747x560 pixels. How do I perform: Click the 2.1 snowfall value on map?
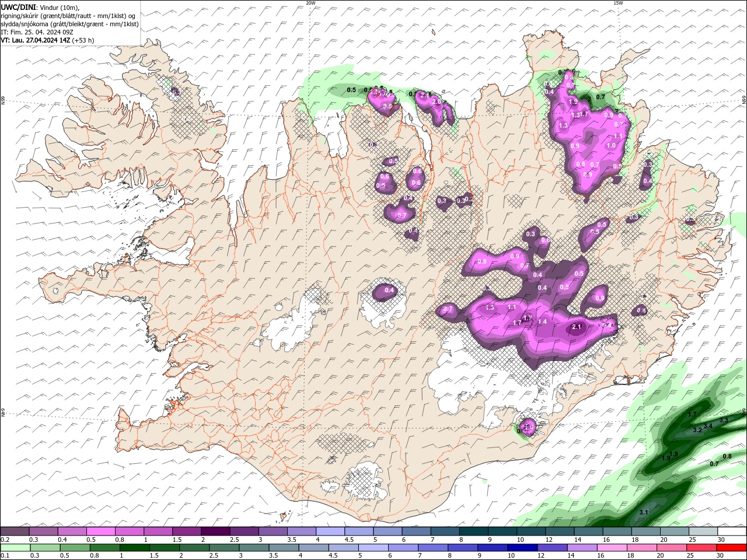577,327
